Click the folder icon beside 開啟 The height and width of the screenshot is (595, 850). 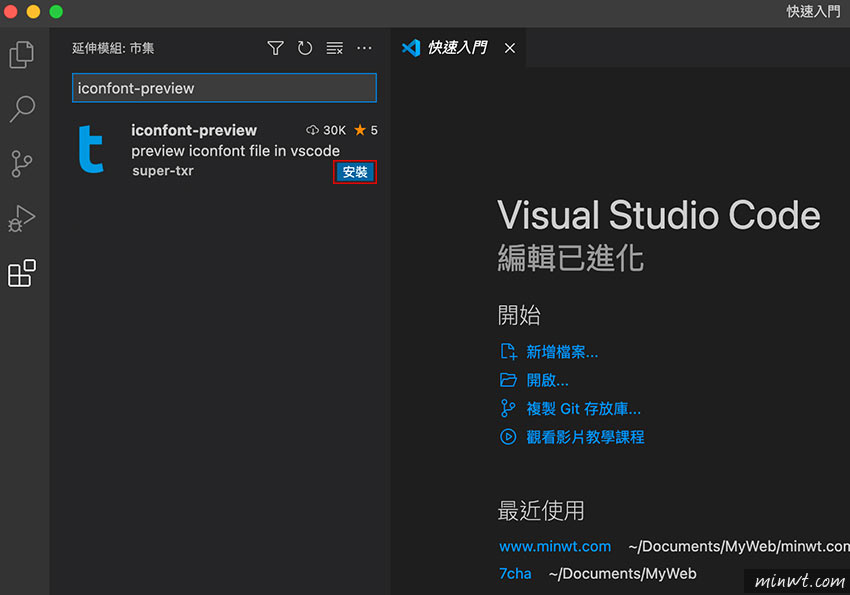coord(508,380)
